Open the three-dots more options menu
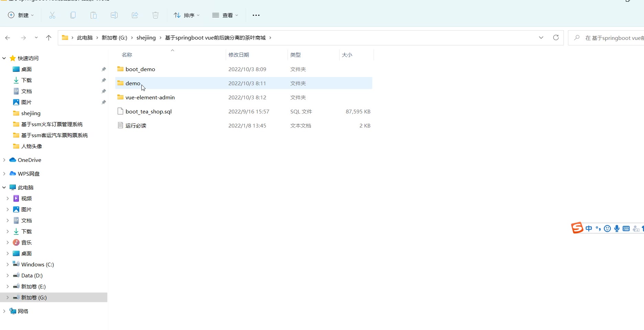Screen dimensions: 644x330 tap(256, 15)
